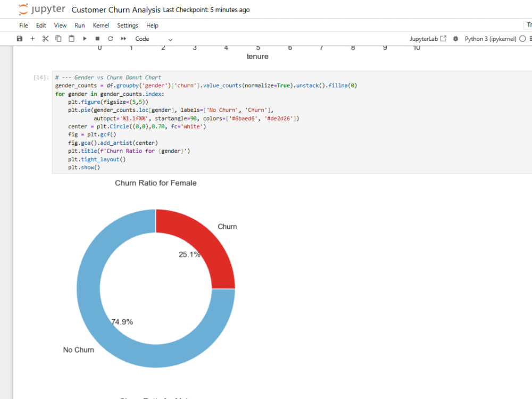Screen dimensions: 532x399
Task: Click the kernel status circle indicator
Action: [x=522, y=39]
